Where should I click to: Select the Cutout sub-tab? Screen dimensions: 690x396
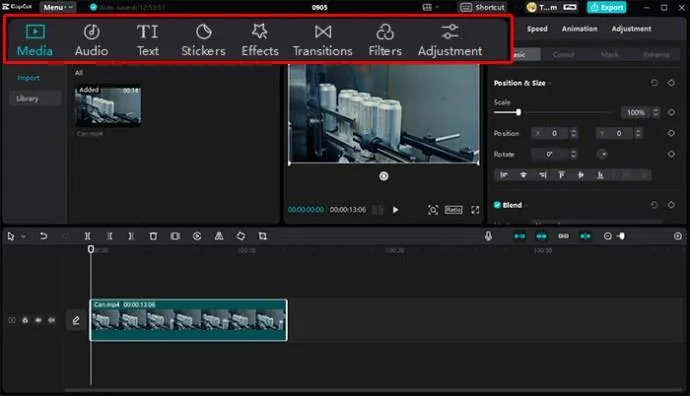pos(563,55)
